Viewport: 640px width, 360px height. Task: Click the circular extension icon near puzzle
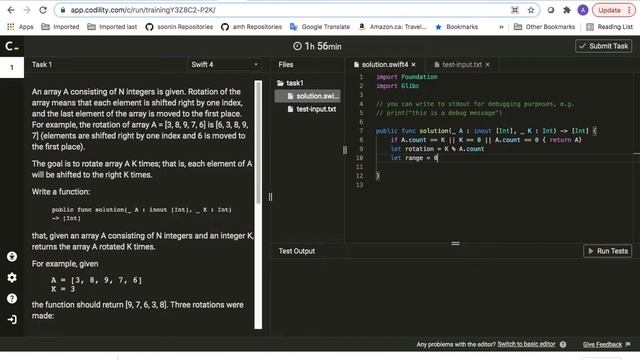click(x=551, y=10)
